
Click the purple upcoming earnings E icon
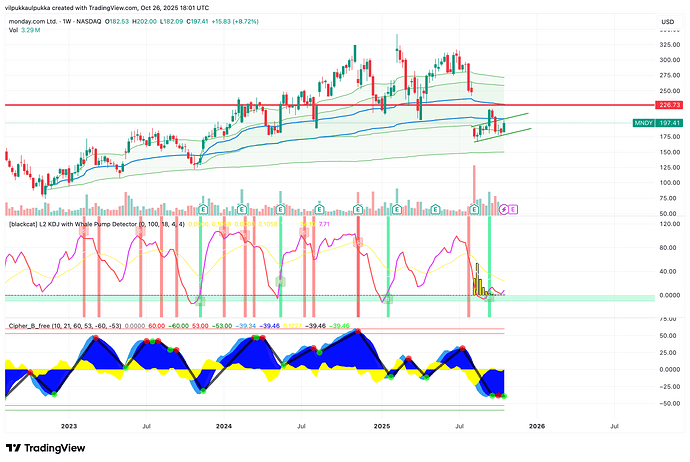pyautogui.click(x=513, y=209)
